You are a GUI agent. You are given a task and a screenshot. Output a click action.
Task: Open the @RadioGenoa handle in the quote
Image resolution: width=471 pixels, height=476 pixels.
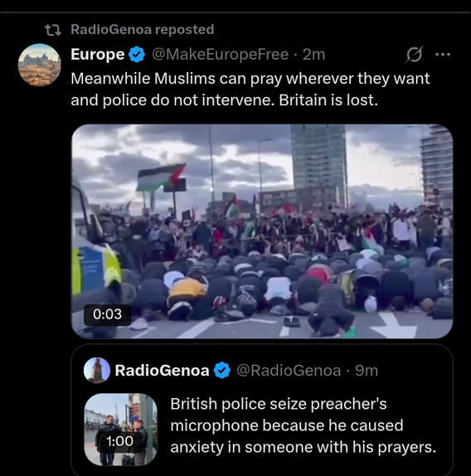point(289,371)
